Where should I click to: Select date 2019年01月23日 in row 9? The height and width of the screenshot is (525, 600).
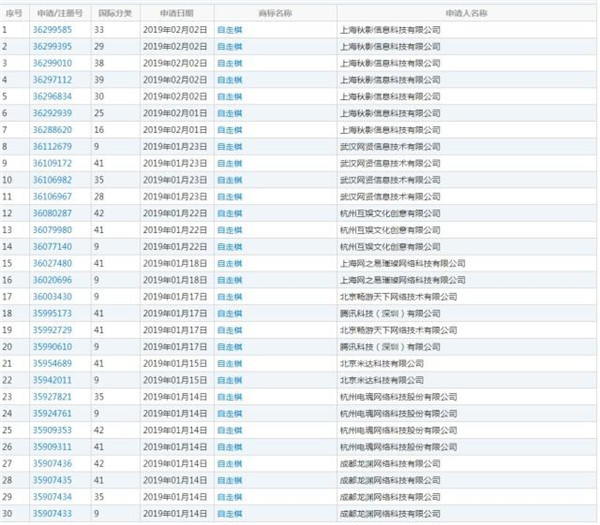tap(175, 163)
